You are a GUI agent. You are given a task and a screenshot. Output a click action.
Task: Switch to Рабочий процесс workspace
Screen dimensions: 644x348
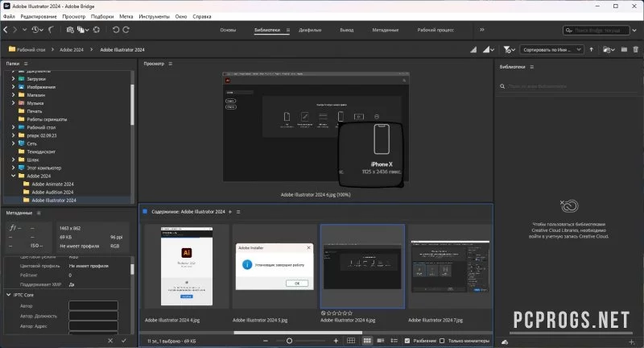coord(436,30)
